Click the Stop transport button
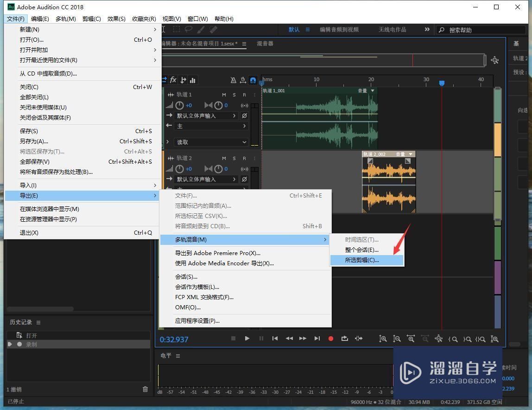532x410 pixels. (233, 338)
